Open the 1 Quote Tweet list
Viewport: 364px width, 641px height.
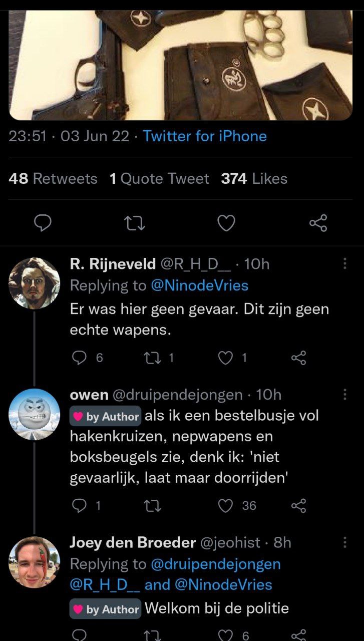click(159, 179)
